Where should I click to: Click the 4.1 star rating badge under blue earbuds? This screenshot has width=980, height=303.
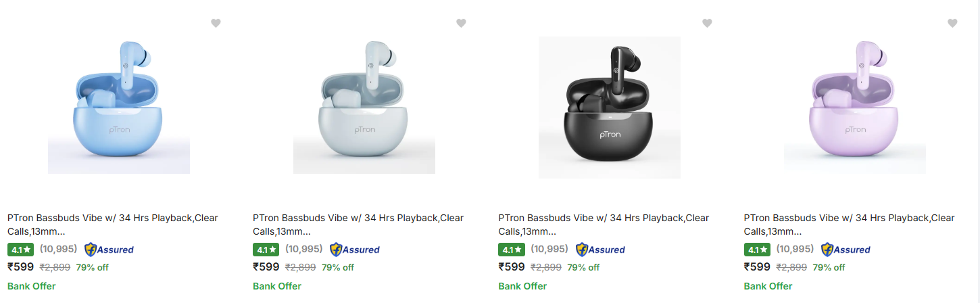tap(20, 250)
